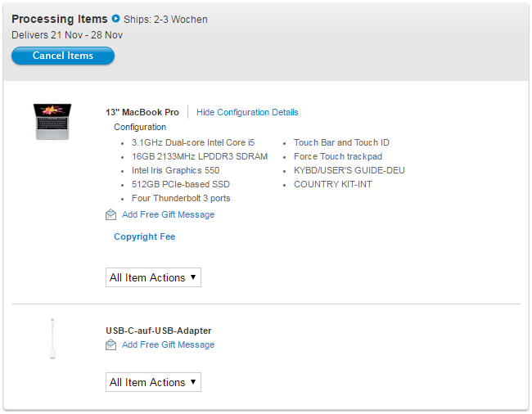The height and width of the screenshot is (414, 532).
Task: Click the gift envelope icon under USB-C-auf-USB-Adapter
Action: pos(111,344)
